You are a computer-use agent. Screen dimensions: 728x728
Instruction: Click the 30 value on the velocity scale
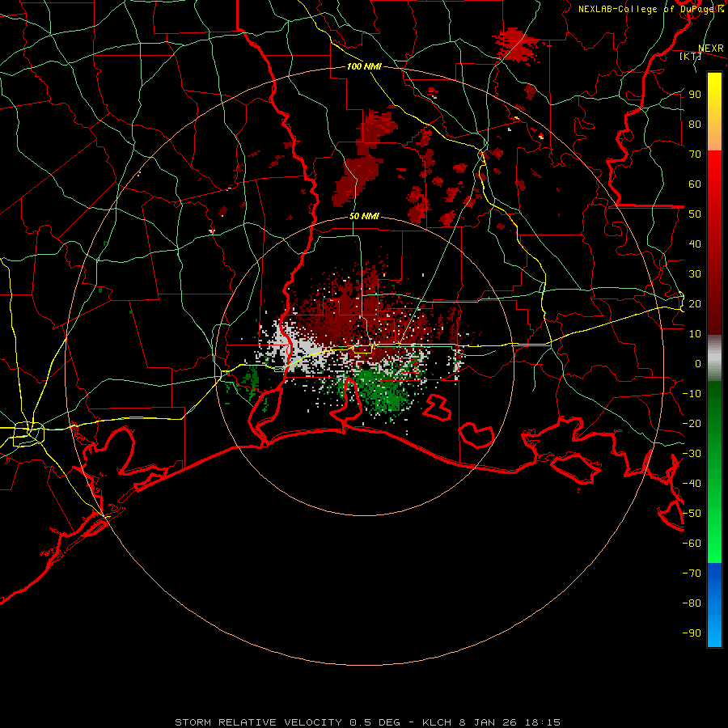point(695,274)
